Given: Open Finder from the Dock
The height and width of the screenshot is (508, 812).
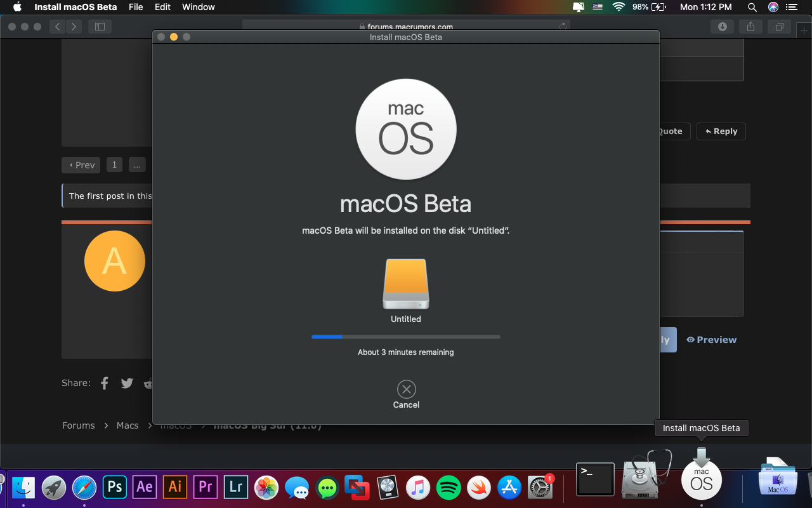Looking at the screenshot, I should [23, 487].
